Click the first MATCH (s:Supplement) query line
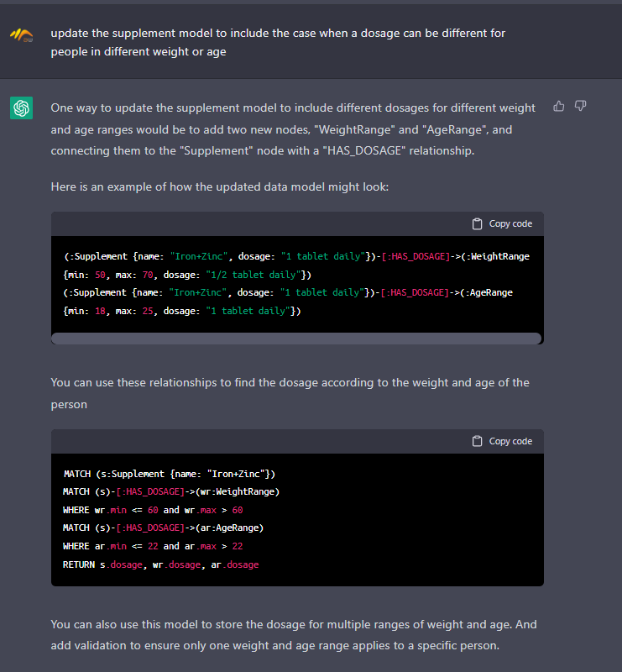The image size is (622, 672). pos(170,474)
